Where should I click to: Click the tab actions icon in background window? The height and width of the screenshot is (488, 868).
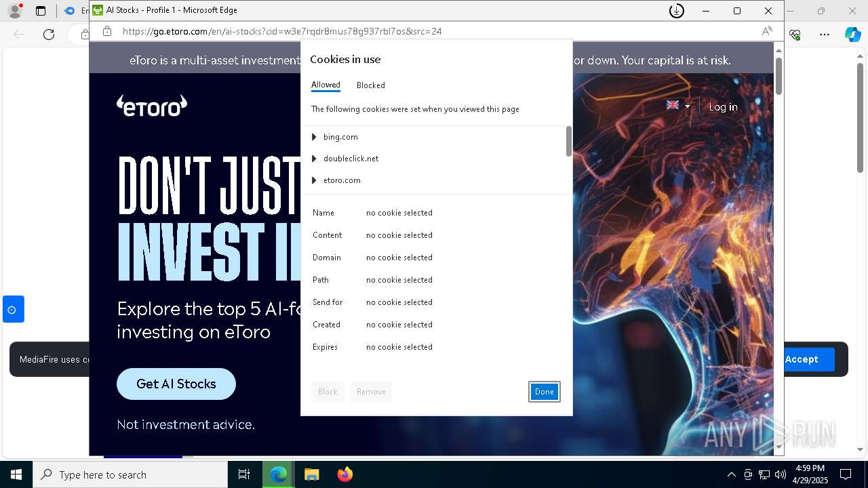[x=41, y=11]
